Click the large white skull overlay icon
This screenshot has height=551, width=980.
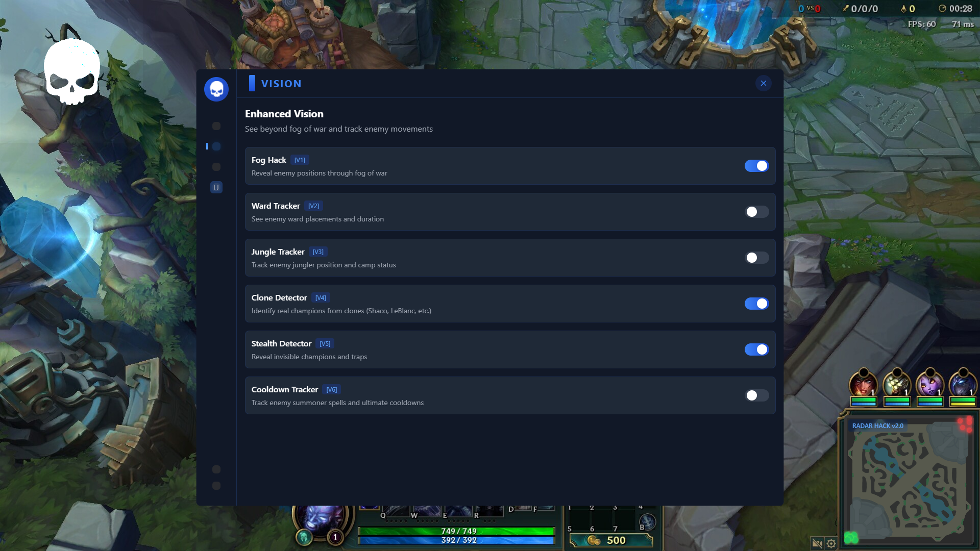(72, 71)
